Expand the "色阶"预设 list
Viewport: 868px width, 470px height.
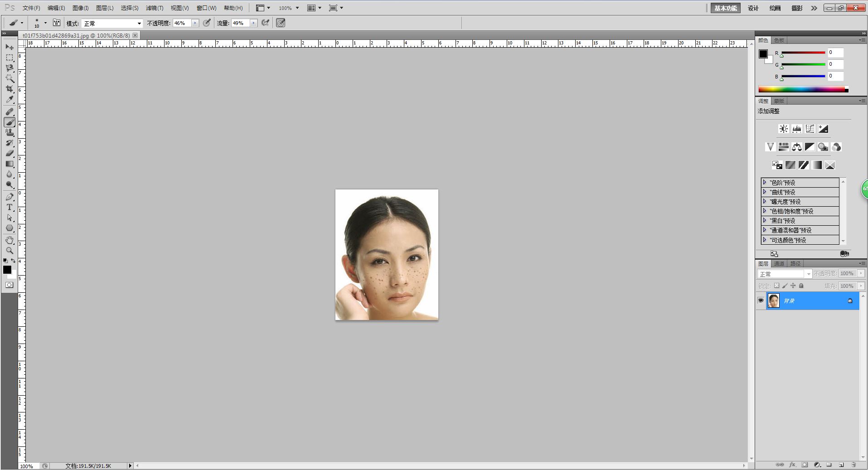coord(765,182)
